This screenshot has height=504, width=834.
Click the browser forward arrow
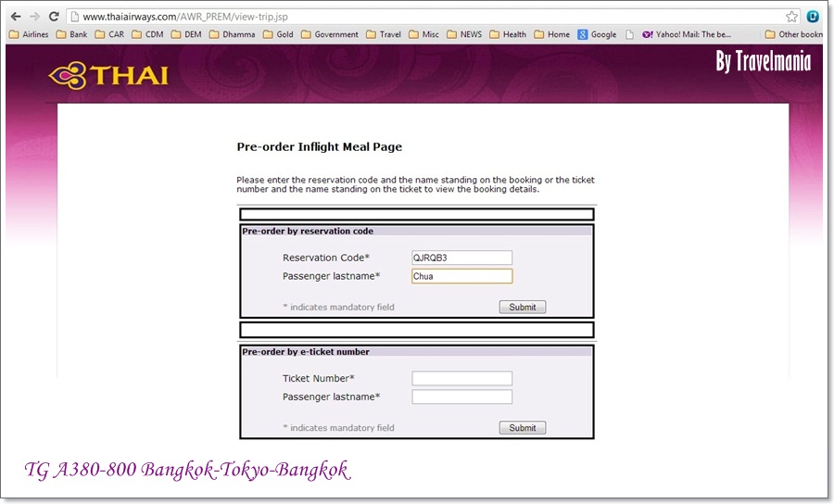pos(34,17)
